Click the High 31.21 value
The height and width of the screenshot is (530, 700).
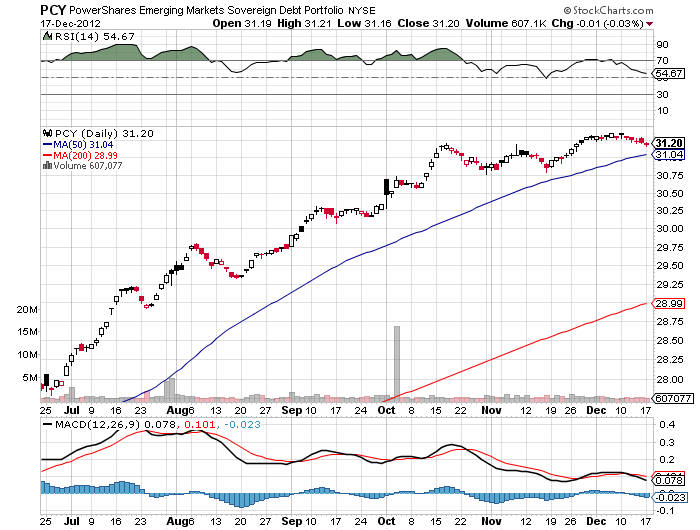point(304,24)
